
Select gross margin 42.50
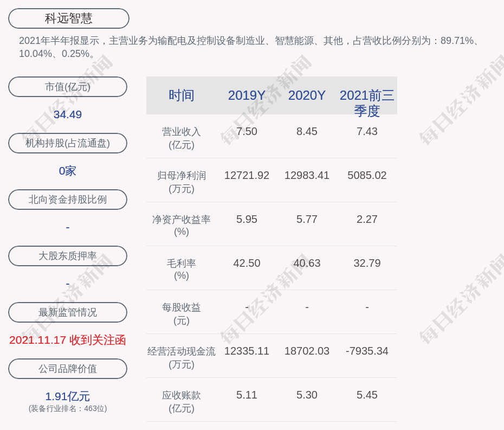[247, 263]
